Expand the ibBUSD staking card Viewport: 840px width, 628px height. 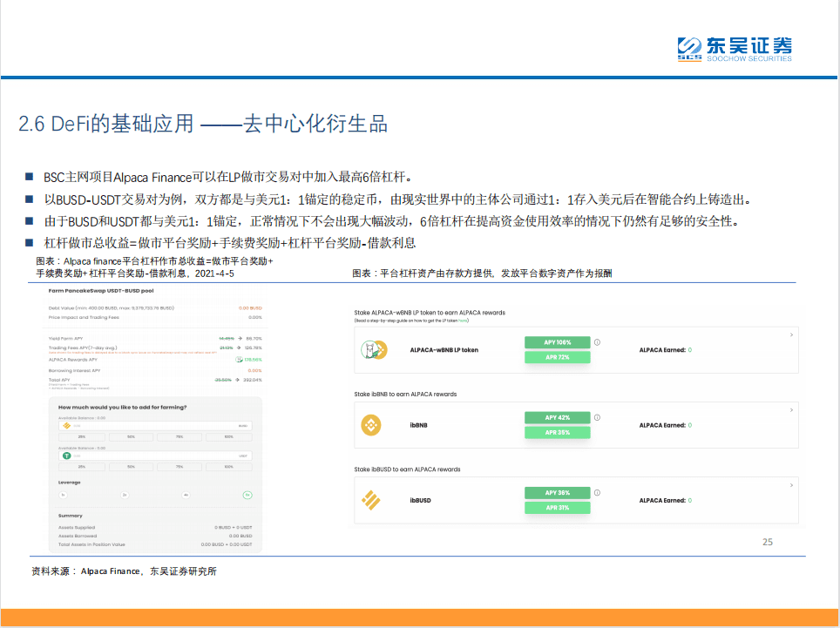(x=789, y=484)
